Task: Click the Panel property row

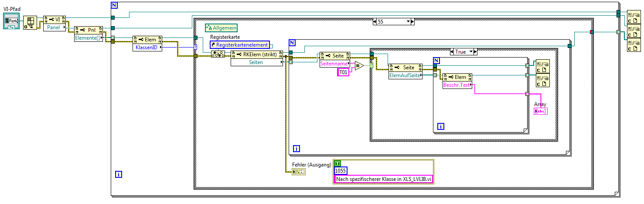Action: pyautogui.click(x=55, y=27)
